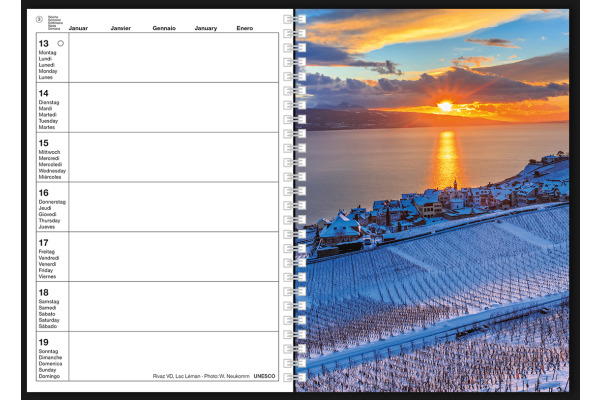Click the date number "17"

44,243
